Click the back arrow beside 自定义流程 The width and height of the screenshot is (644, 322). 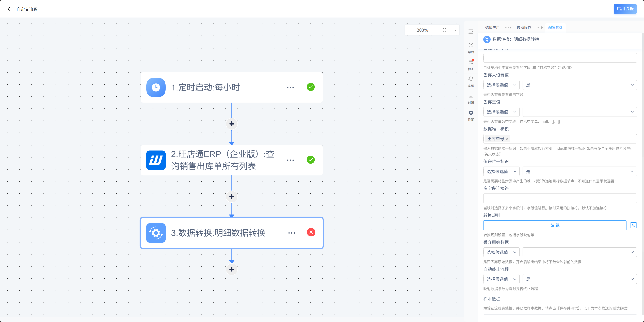click(x=9, y=9)
